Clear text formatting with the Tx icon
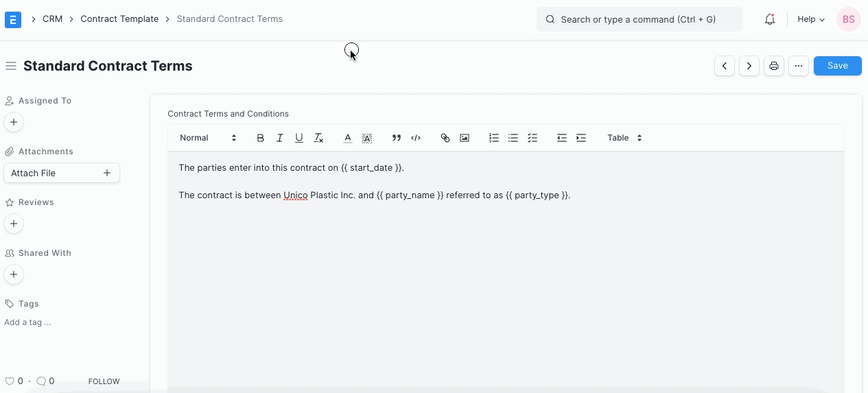This screenshot has width=868, height=393. [318, 138]
